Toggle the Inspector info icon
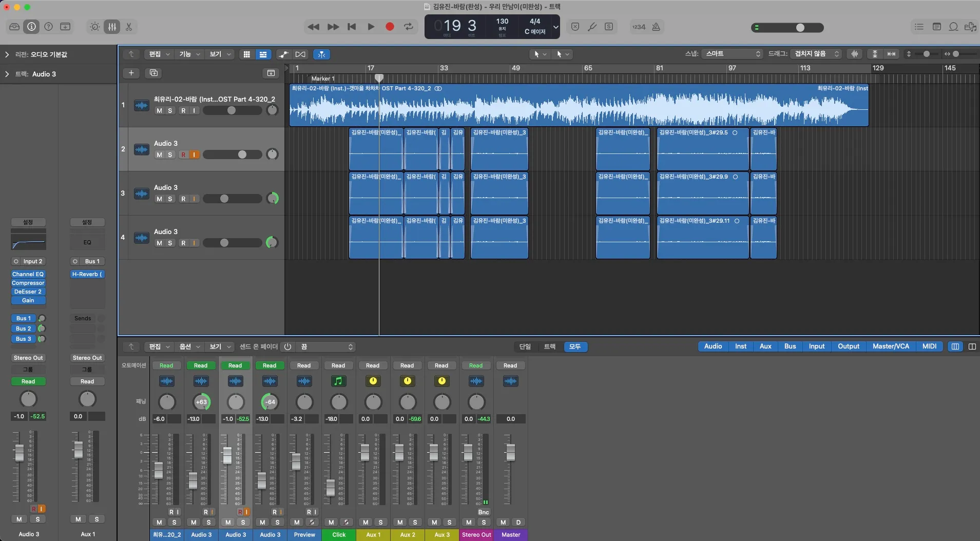Screen dimensions: 980x541 31,27
